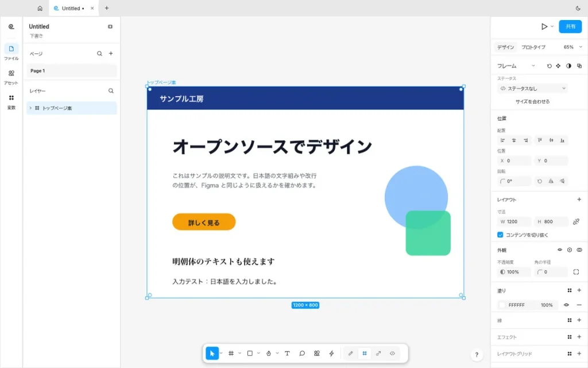The height and width of the screenshot is (368, 588).
Task: Start the prototype presentation play button
Action: (544, 26)
